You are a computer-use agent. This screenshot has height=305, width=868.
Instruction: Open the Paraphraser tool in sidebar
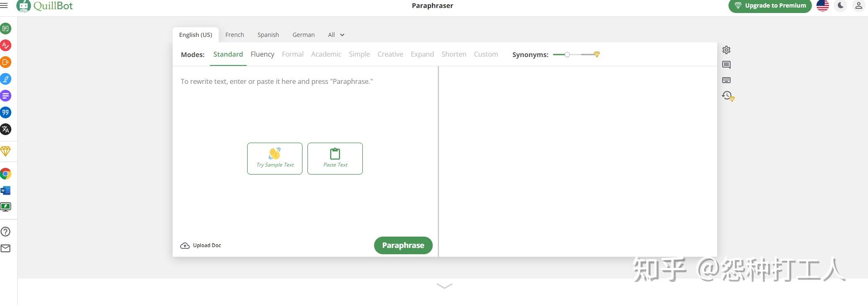pyautogui.click(x=5, y=29)
